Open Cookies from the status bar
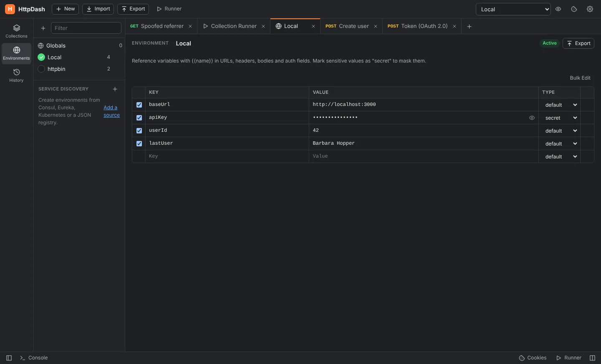Image resolution: width=601 pixels, height=364 pixels. click(533, 358)
